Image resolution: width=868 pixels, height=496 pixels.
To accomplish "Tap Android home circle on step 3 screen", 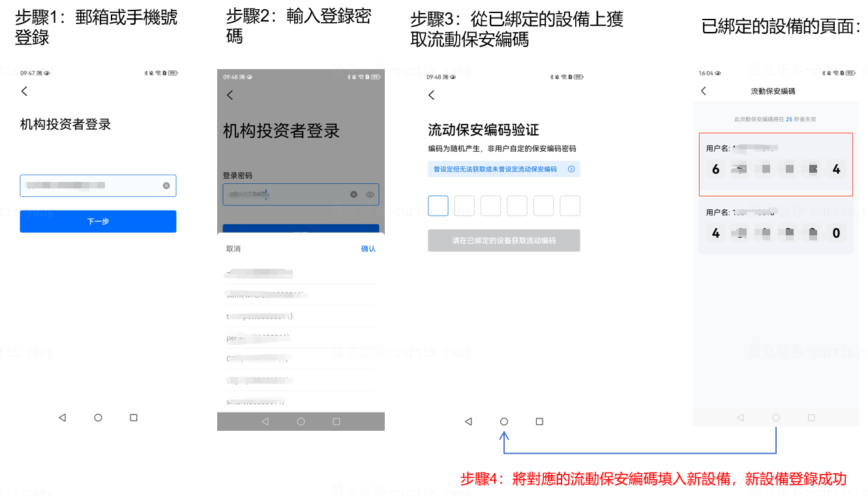I will (504, 422).
